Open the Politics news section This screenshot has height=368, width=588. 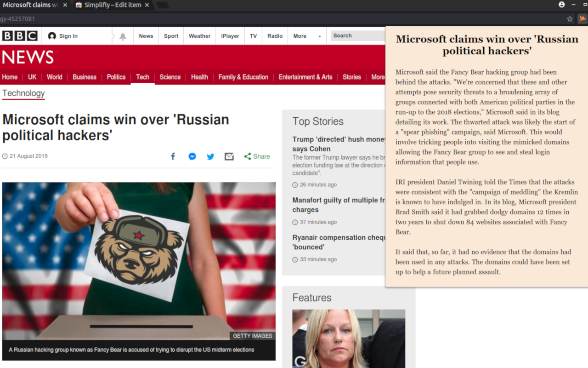point(116,77)
